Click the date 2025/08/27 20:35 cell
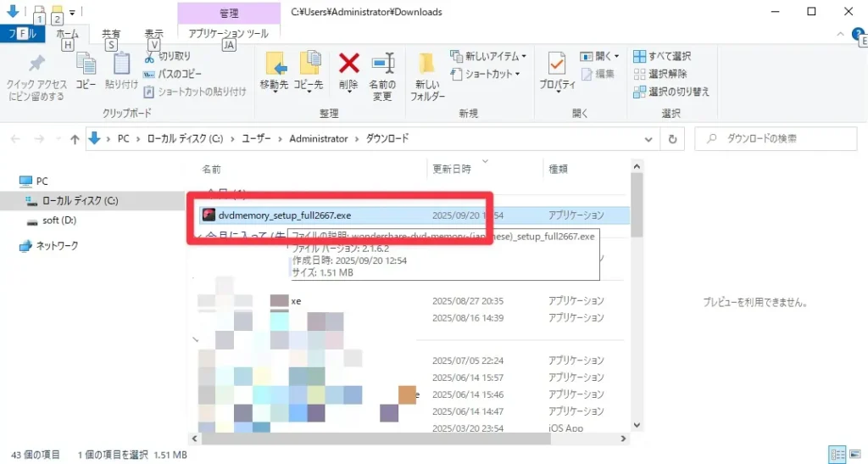 [468, 300]
